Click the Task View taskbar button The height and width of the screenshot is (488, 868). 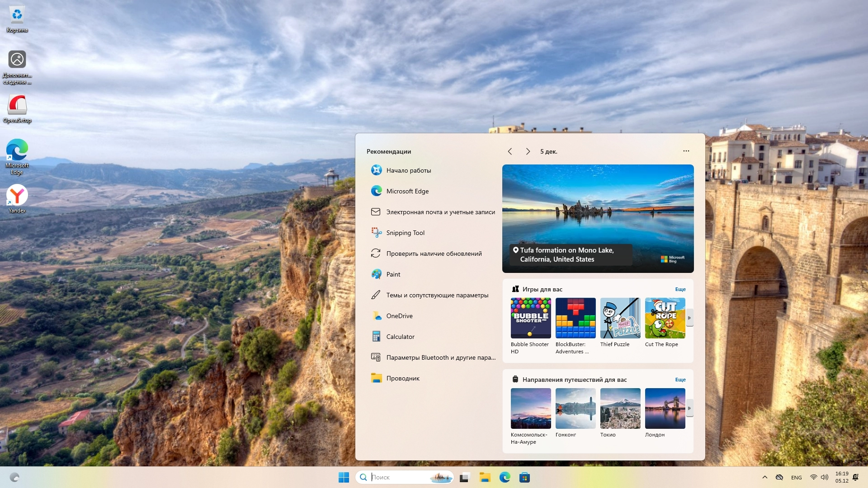click(x=465, y=477)
